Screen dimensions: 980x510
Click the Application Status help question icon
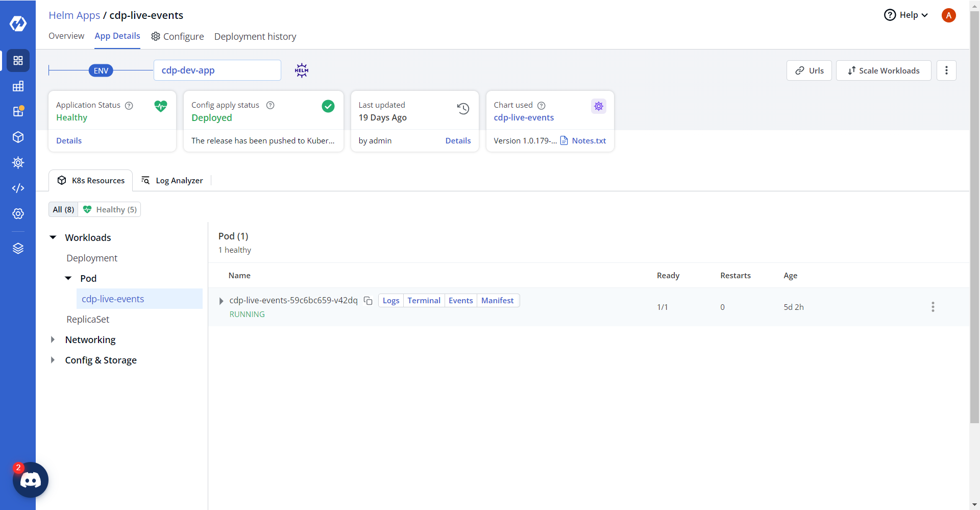(x=129, y=106)
